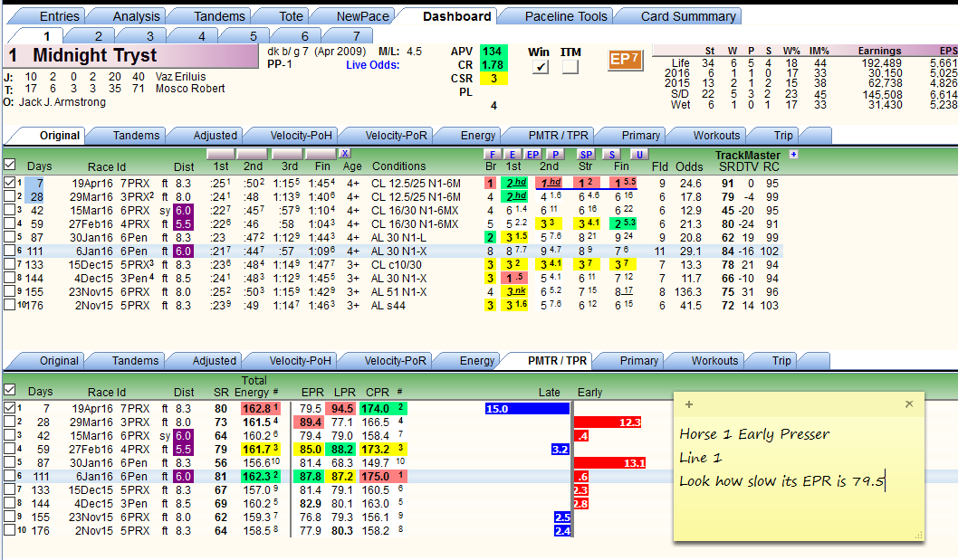
Task: Click the purple 5.5 distance cell in upper table
Action: (183, 224)
